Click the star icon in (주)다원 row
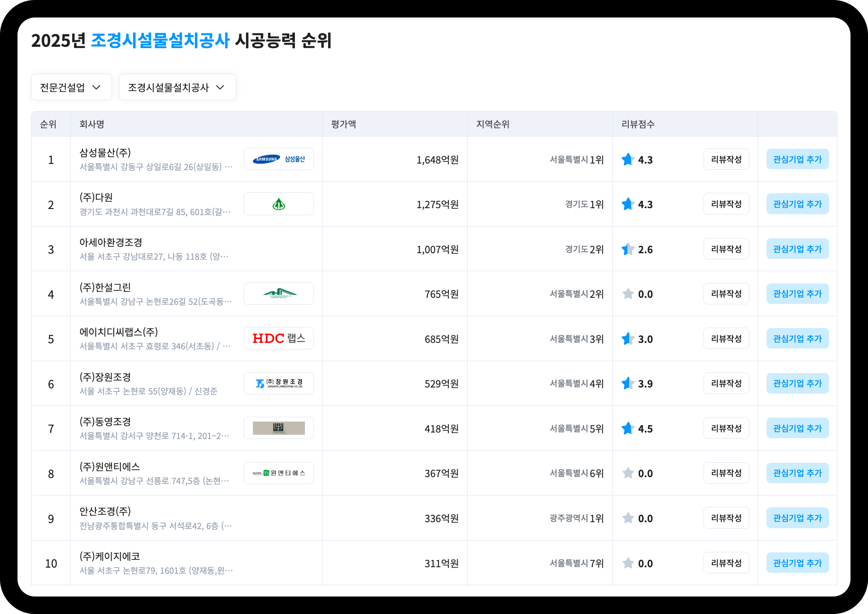Image resolution: width=868 pixels, height=614 pixels. click(628, 204)
